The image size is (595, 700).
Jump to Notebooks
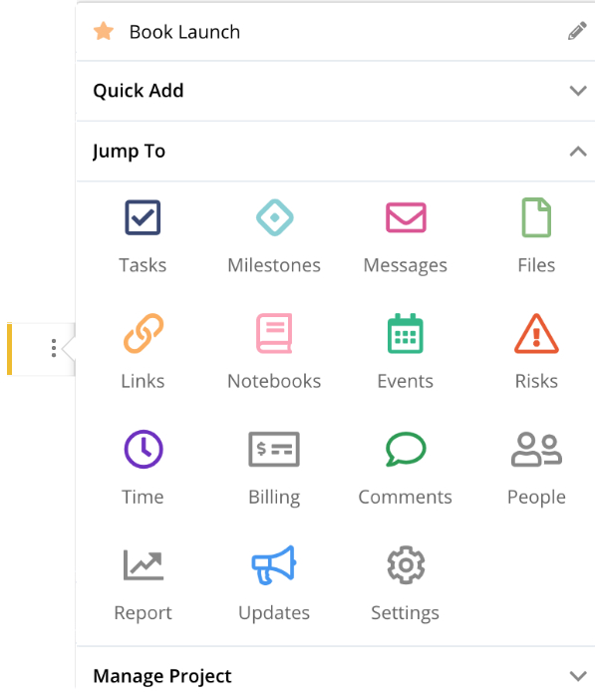point(274,352)
